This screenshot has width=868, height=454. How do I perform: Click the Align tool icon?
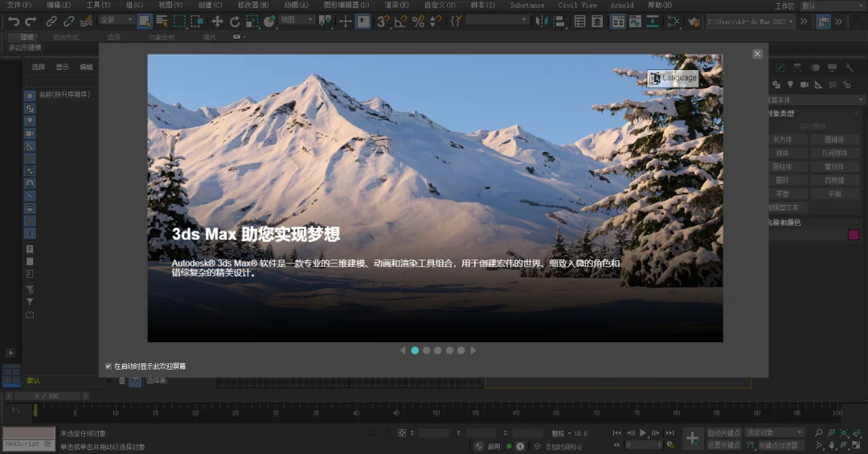(x=559, y=22)
